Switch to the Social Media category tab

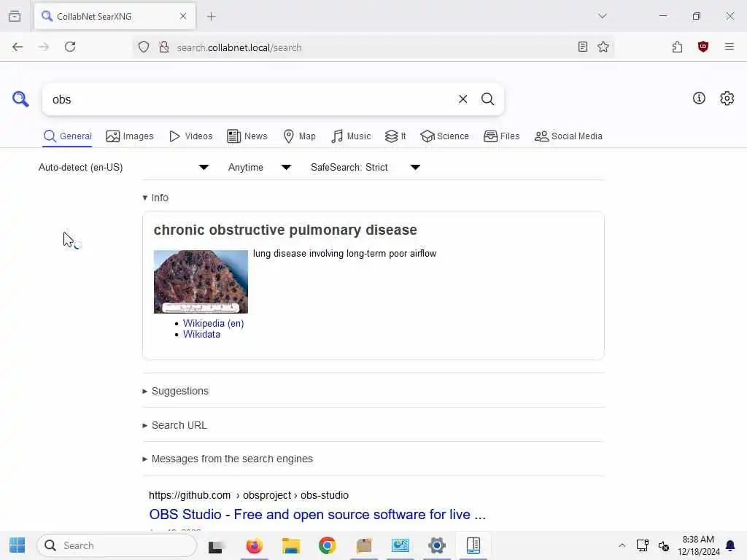tap(568, 136)
